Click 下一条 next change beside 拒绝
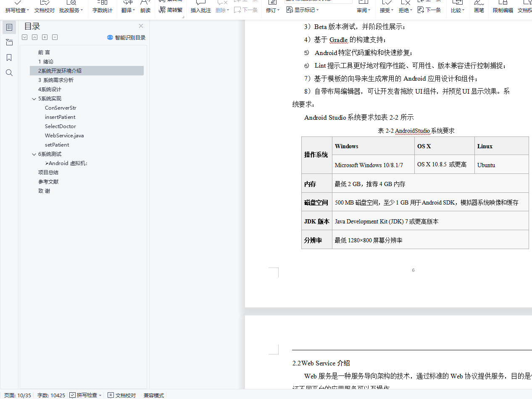Image resolution: width=532 pixels, height=399 pixels. click(x=429, y=10)
